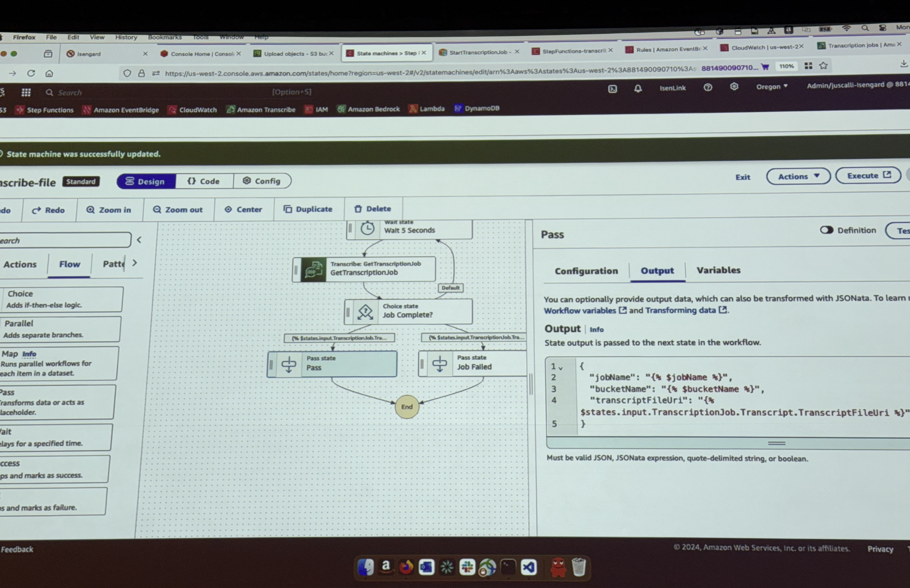Collapse the states browser side panel

point(139,240)
